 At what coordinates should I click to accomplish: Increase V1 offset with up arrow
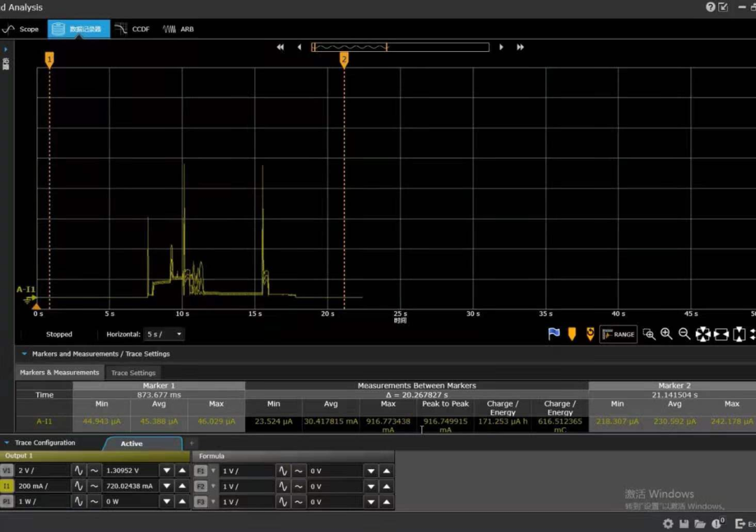point(182,470)
